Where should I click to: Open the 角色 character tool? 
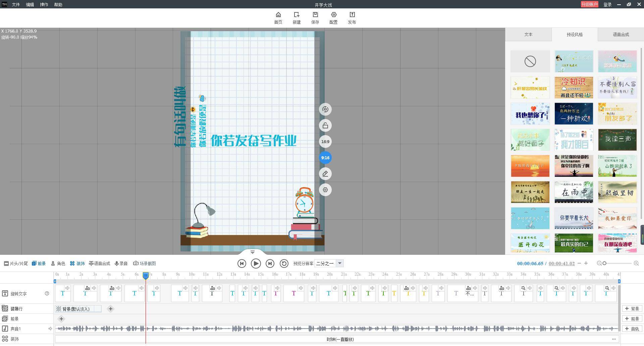pos(58,264)
